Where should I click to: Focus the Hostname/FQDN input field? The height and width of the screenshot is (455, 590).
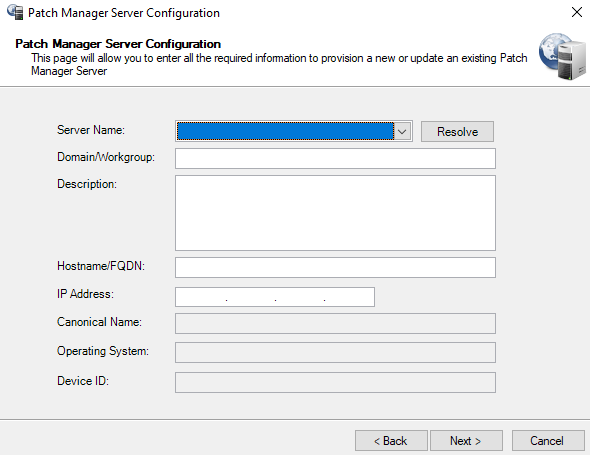click(x=335, y=268)
